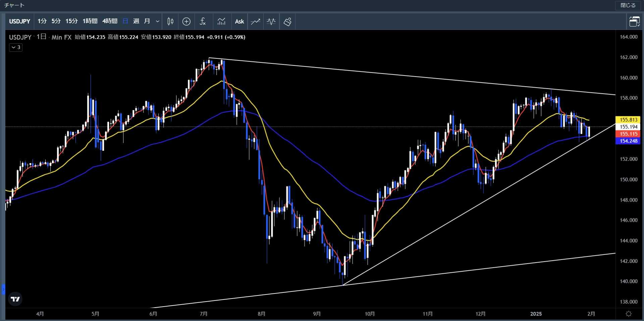Viewport: 644px width, 321px height.
Task: Click the USDJPY symbol button
Action: point(19,21)
